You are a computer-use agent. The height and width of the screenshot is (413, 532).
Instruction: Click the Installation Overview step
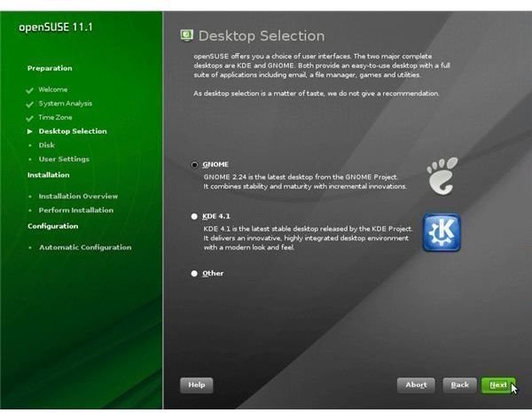tap(78, 197)
